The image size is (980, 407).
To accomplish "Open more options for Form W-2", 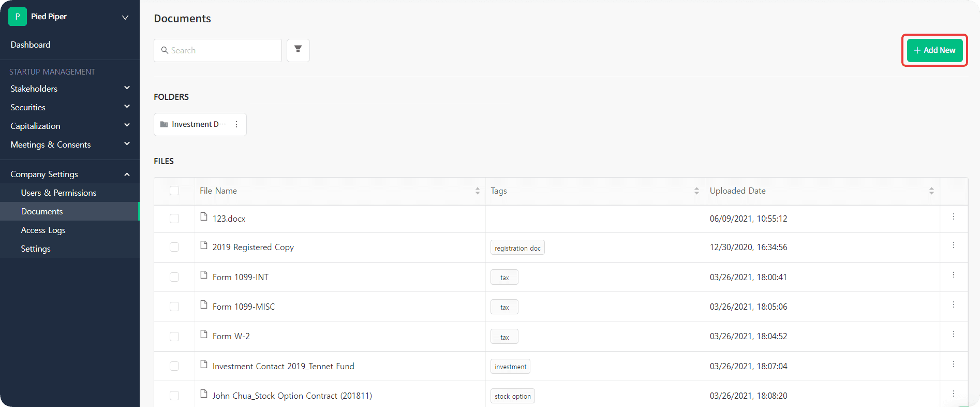I will [953, 335].
